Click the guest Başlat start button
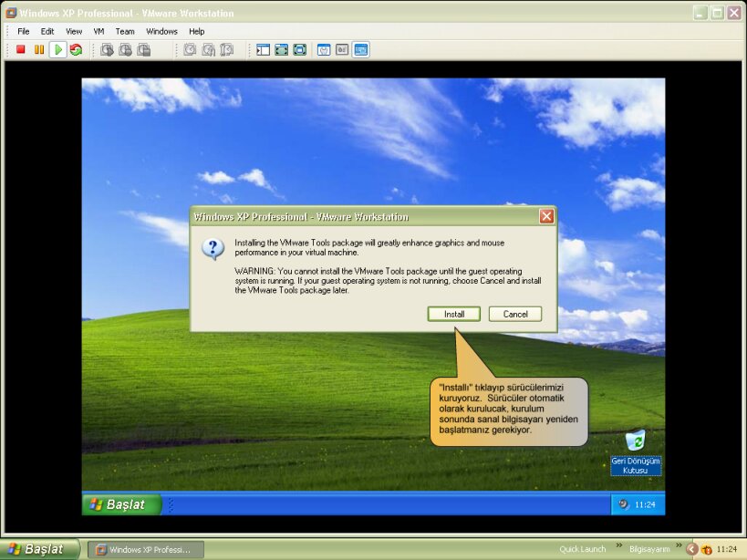 [122, 504]
